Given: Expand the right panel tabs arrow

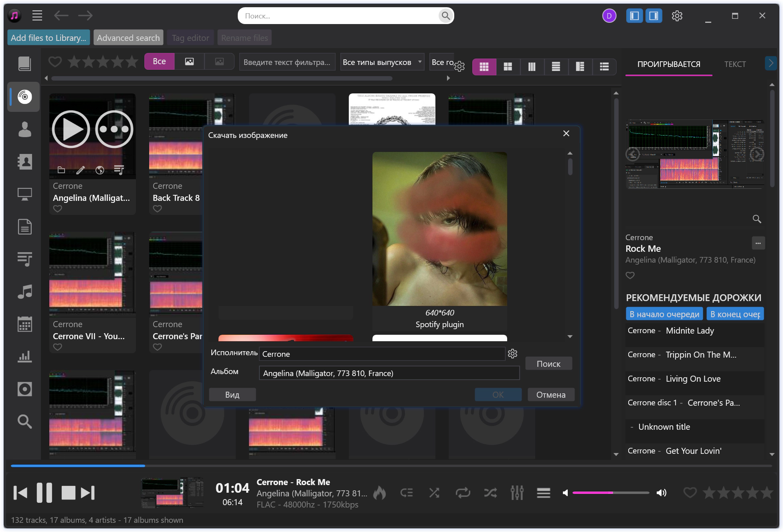Looking at the screenshot, I should (x=771, y=63).
